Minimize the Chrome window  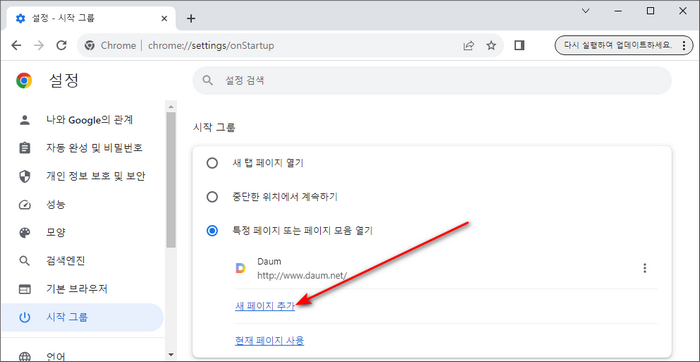618,11
